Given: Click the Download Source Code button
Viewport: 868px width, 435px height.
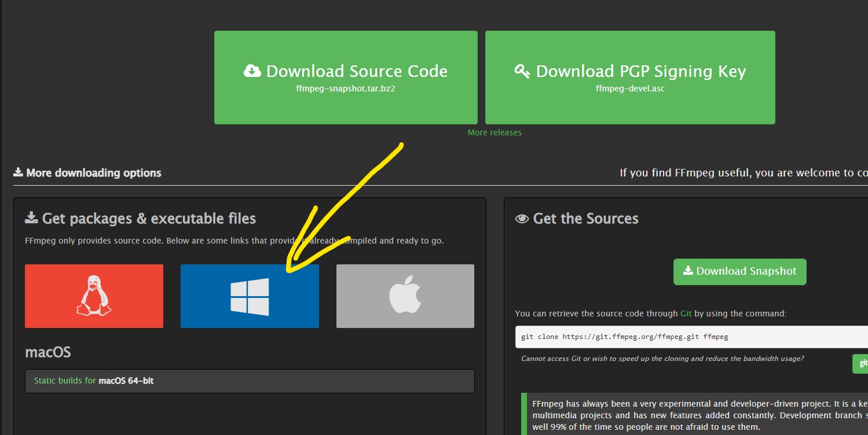Looking at the screenshot, I should (346, 78).
